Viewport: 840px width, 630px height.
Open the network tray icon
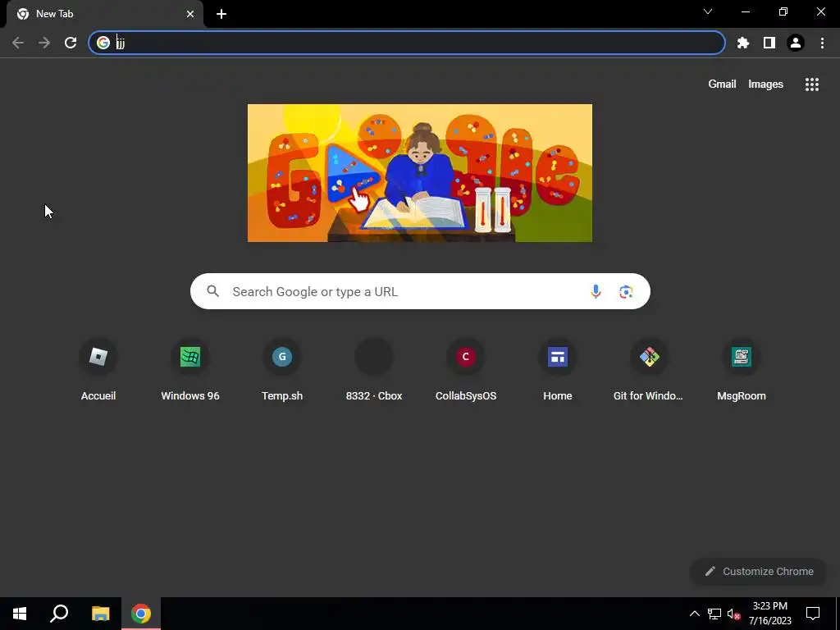click(x=714, y=614)
